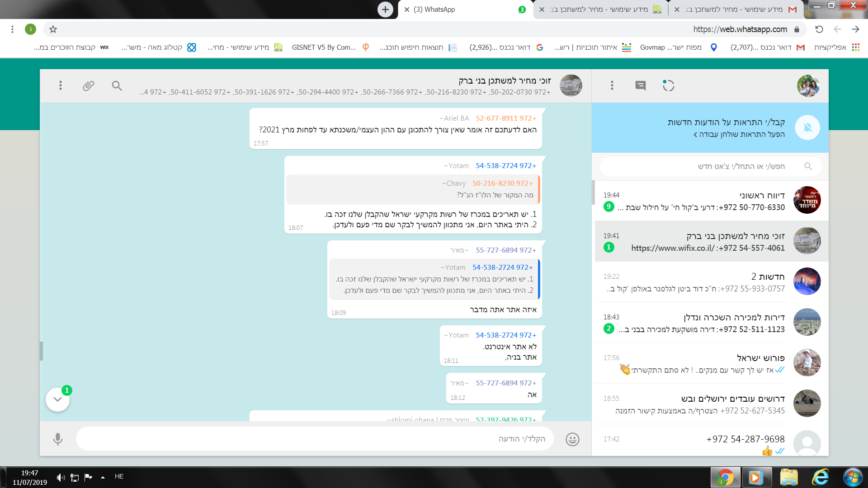This screenshot has width=868, height=488.
Task: Click the microphone voice message icon
Action: pyautogui.click(x=57, y=439)
